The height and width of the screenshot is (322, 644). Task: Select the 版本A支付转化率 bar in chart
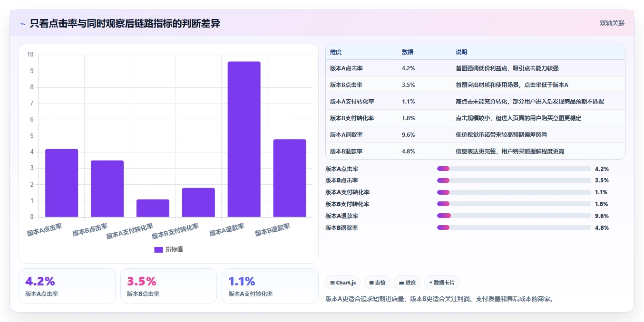click(x=153, y=208)
